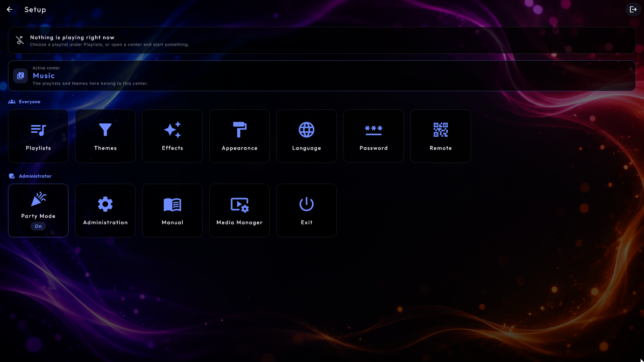Screen dimensions: 644x362
Task: Open the Password settings tile
Action: 374,136
